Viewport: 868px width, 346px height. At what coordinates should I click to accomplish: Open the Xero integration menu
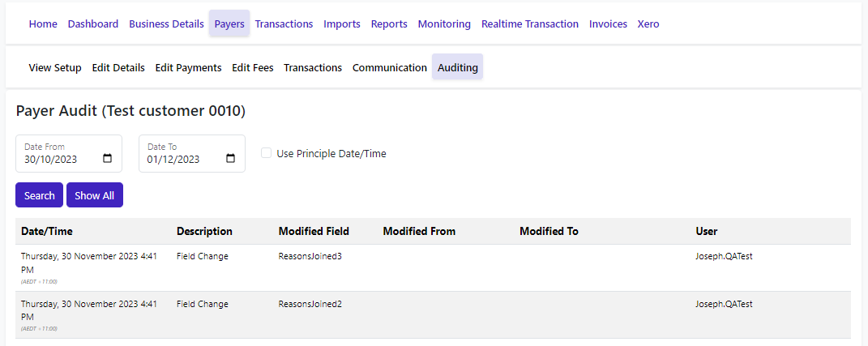coord(648,24)
